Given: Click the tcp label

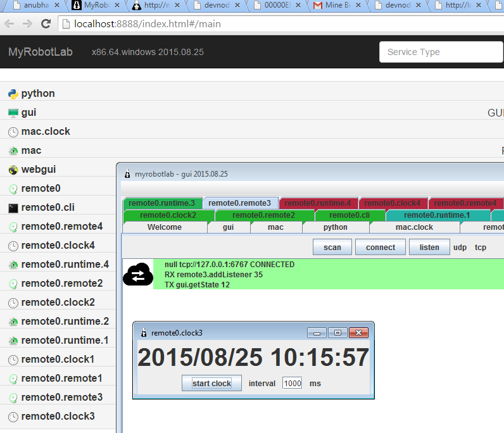Looking at the screenshot, I should [x=481, y=248].
